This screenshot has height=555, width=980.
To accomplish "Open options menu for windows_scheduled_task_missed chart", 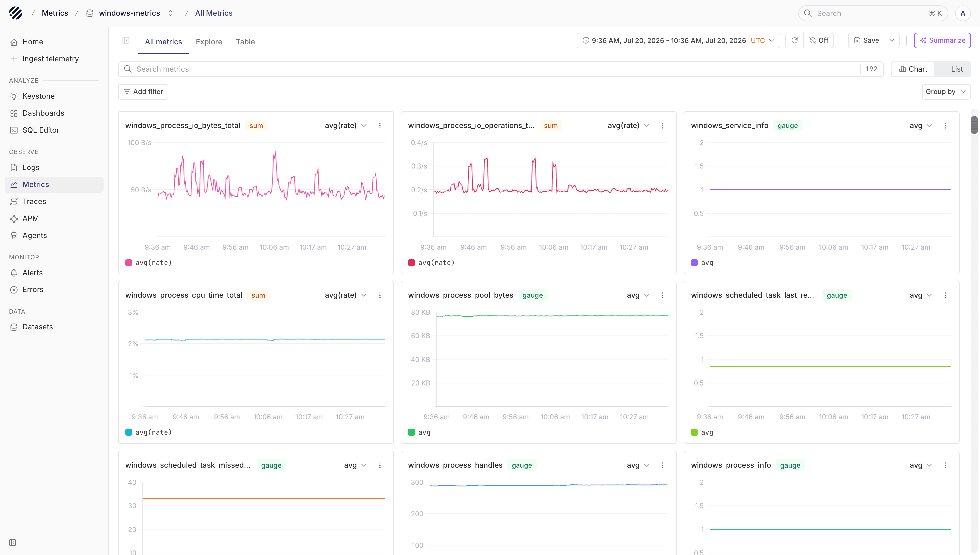I will pyautogui.click(x=380, y=465).
